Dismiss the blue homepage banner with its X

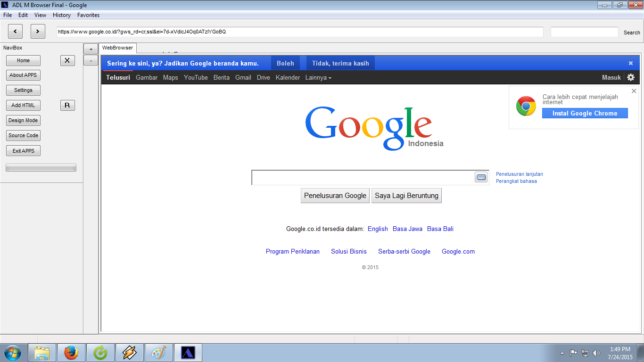pos(631,63)
